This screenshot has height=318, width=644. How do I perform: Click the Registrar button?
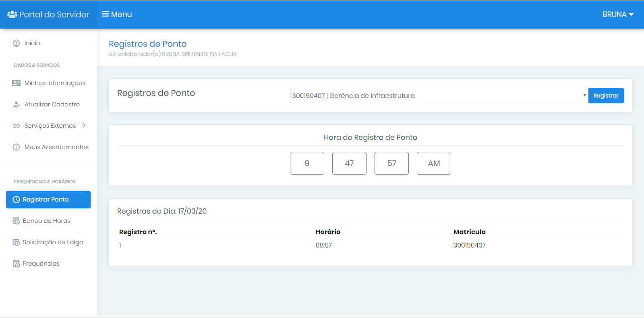point(606,96)
